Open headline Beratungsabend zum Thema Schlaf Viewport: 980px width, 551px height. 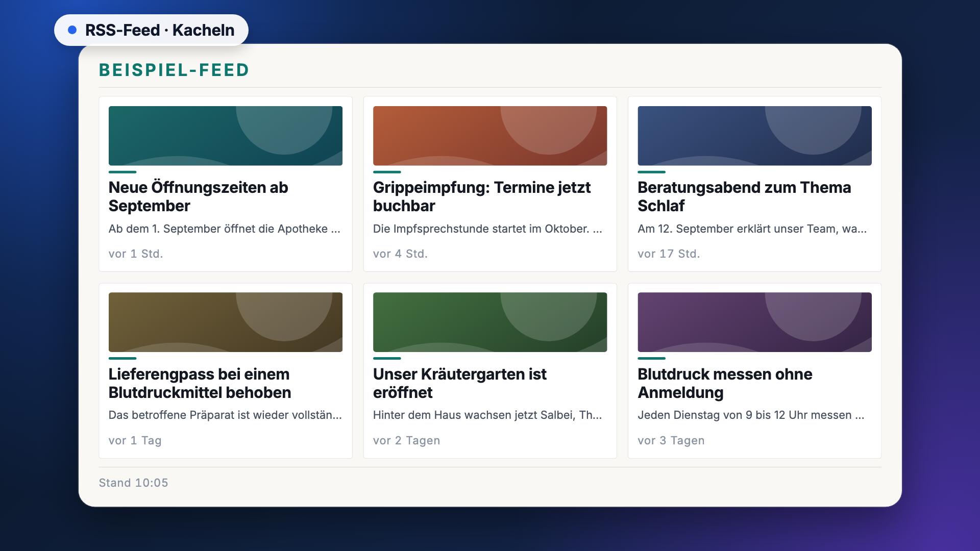[x=744, y=196]
